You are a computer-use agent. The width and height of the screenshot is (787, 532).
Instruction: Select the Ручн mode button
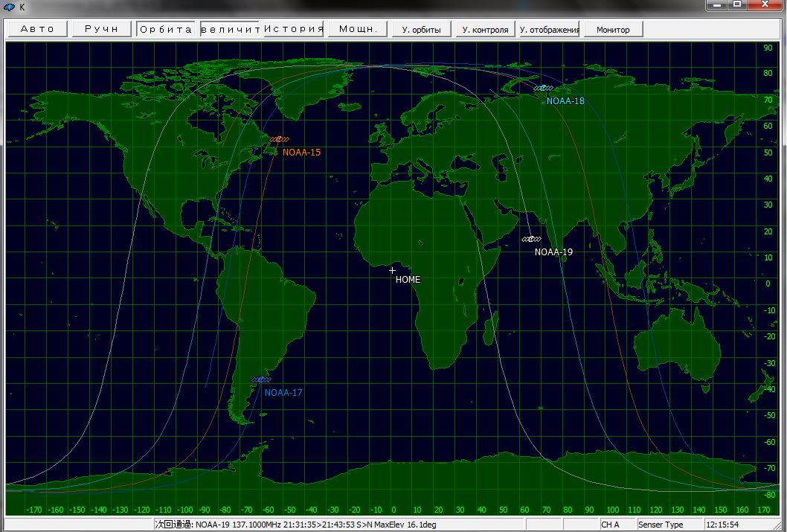[x=102, y=29]
